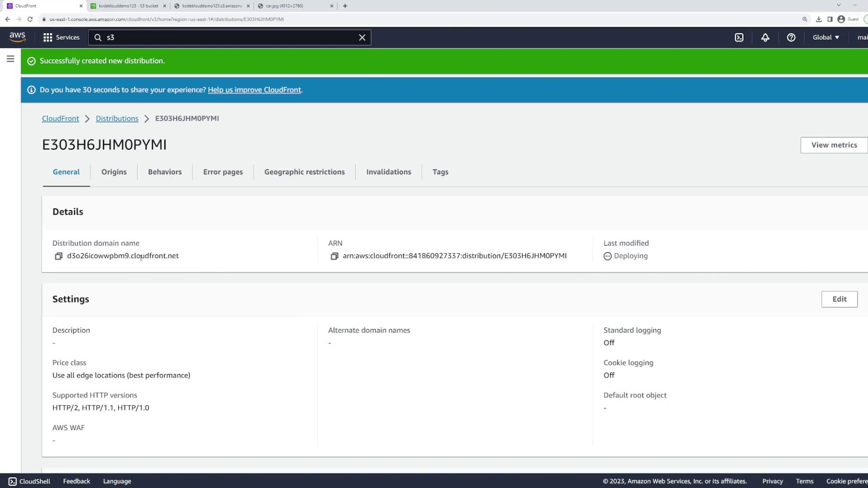Focus the AWS search field
This screenshot has width=868, height=488.
(231, 38)
